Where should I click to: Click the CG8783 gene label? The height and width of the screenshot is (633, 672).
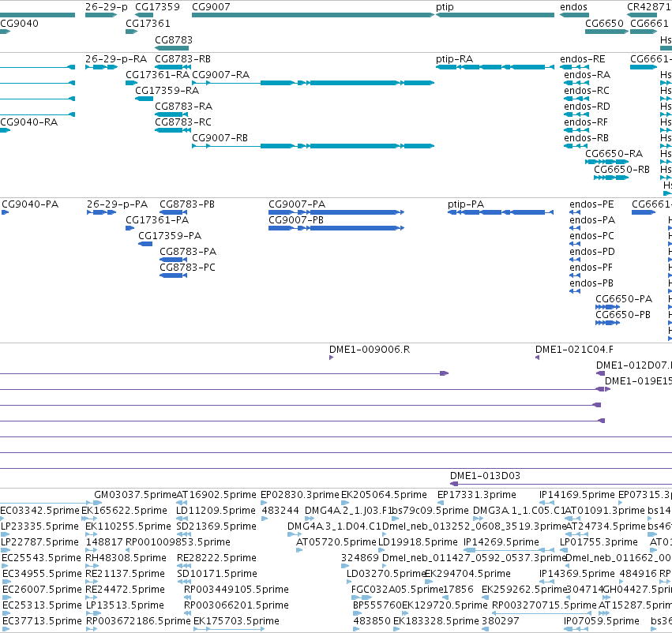(174, 40)
